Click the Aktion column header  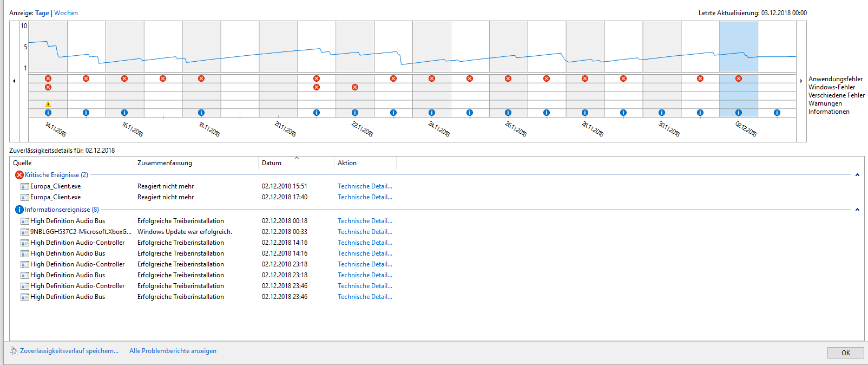[x=365, y=163]
